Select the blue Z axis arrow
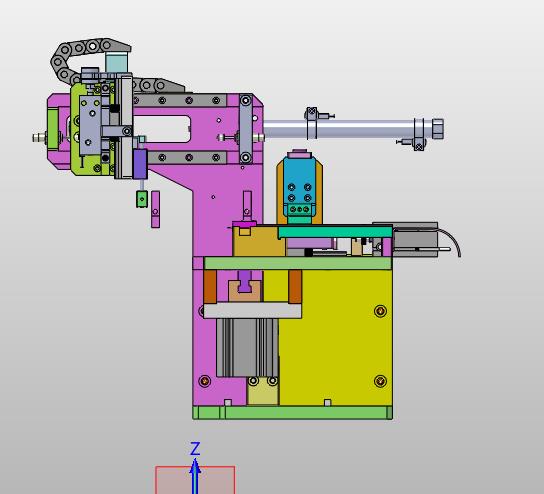The height and width of the screenshot is (494, 544). [195, 476]
